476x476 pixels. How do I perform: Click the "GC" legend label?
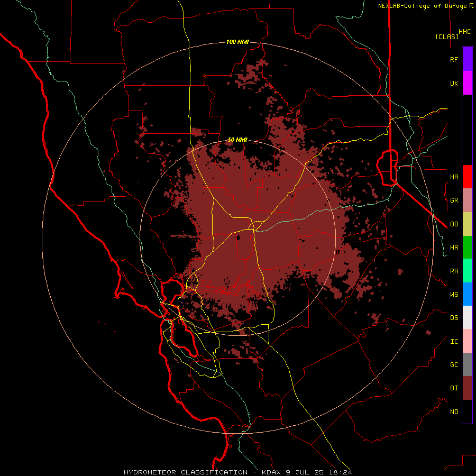click(x=454, y=365)
